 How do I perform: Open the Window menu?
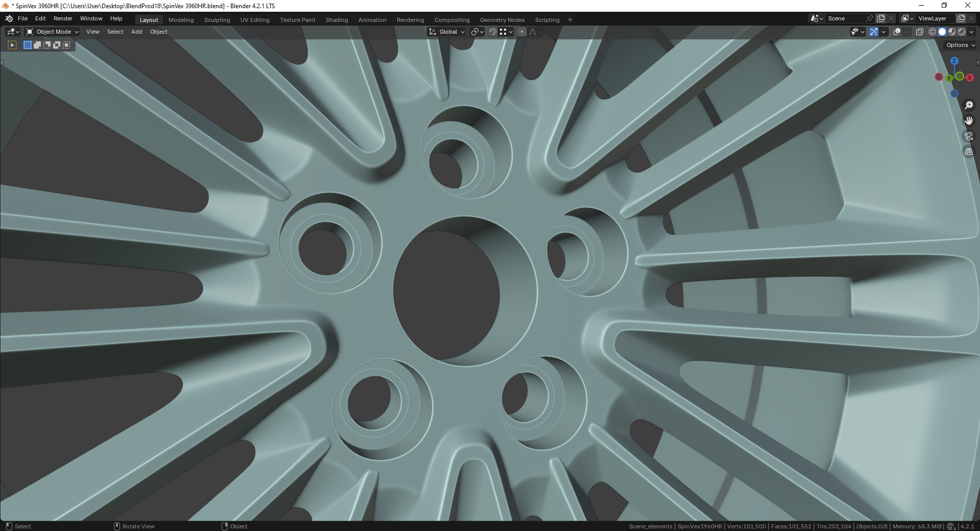[91, 18]
